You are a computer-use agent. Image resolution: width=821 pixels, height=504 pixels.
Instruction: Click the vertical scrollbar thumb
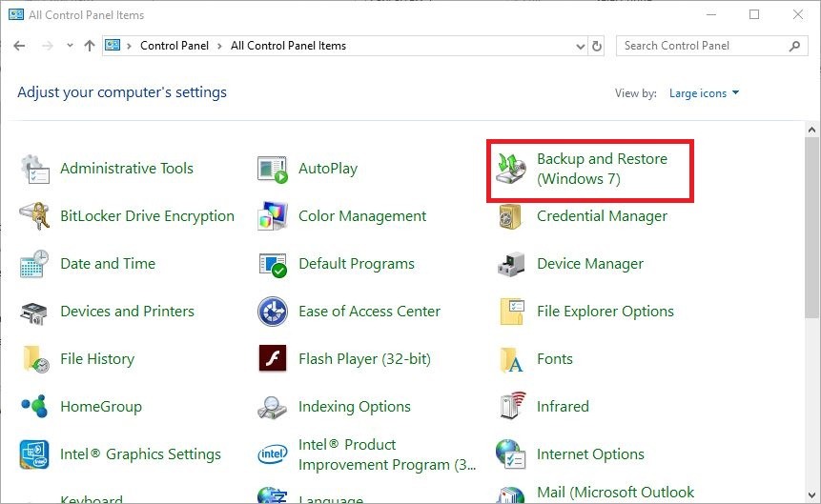click(812, 227)
